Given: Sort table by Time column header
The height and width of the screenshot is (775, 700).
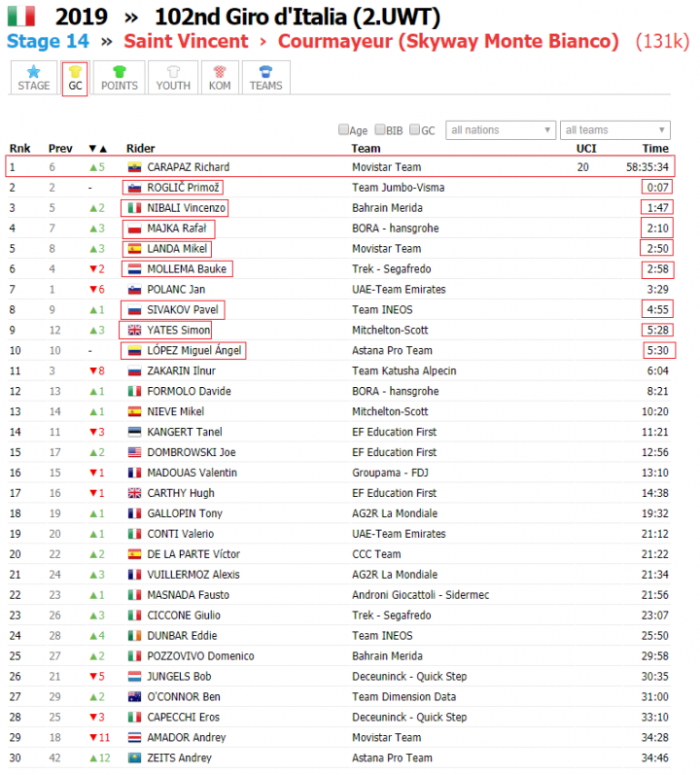Looking at the screenshot, I should pos(655,148).
